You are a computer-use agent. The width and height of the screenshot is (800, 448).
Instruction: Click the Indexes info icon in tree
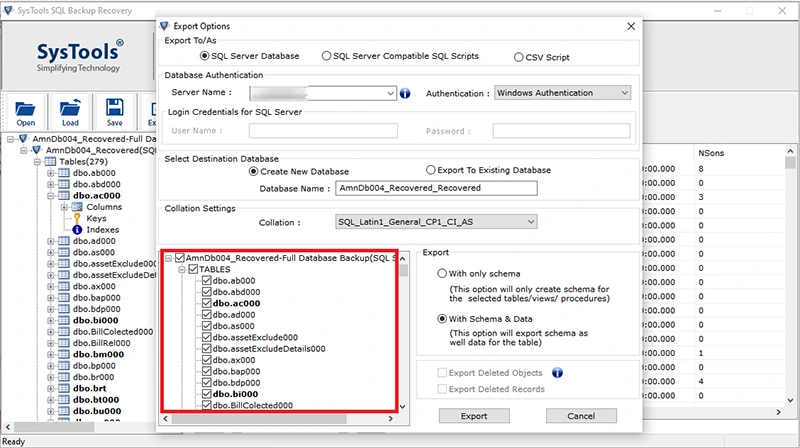77,230
